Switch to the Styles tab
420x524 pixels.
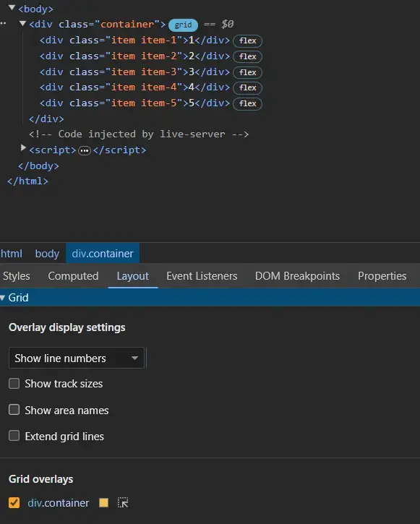[17, 276]
